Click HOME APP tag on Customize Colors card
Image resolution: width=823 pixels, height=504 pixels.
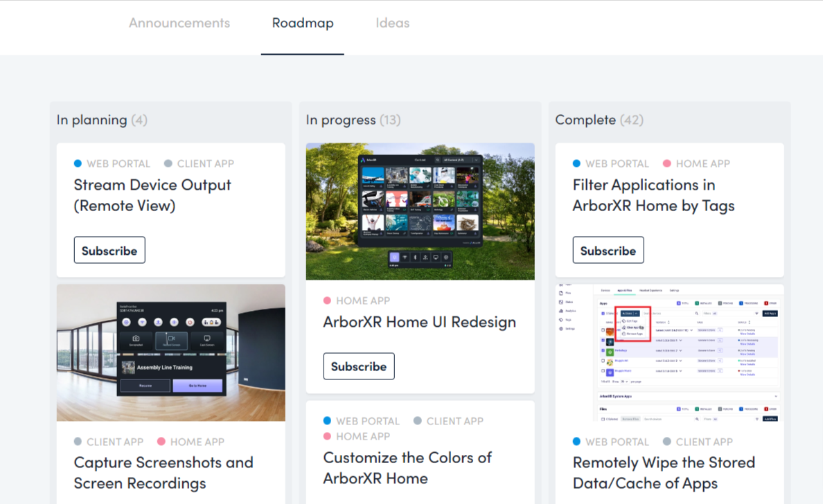click(357, 436)
